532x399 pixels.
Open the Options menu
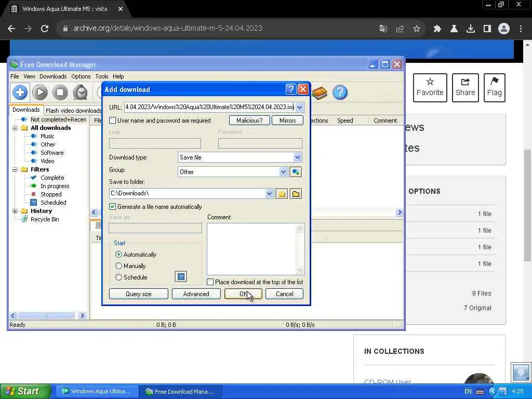coord(81,76)
